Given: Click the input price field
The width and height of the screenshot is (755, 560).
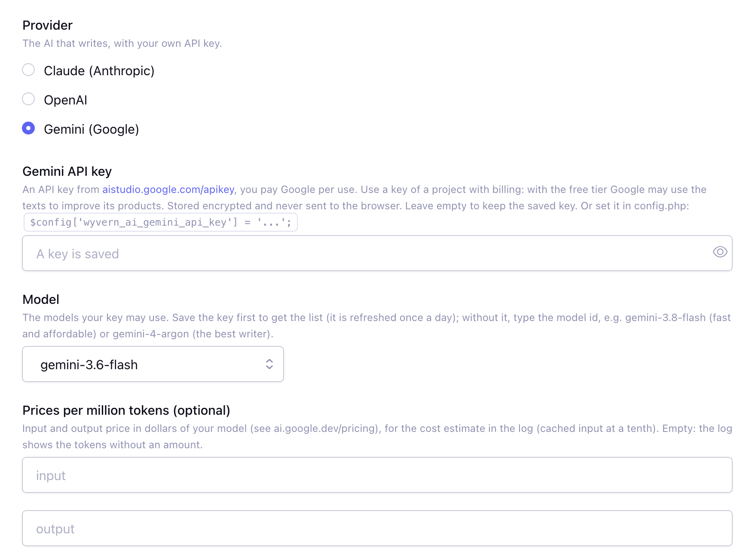Looking at the screenshot, I should tap(377, 475).
